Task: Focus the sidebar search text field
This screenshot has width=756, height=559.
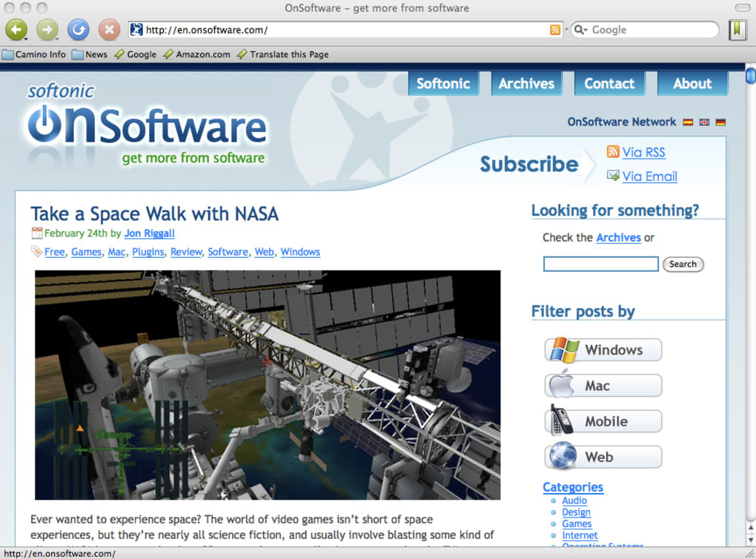Action: pos(601,264)
